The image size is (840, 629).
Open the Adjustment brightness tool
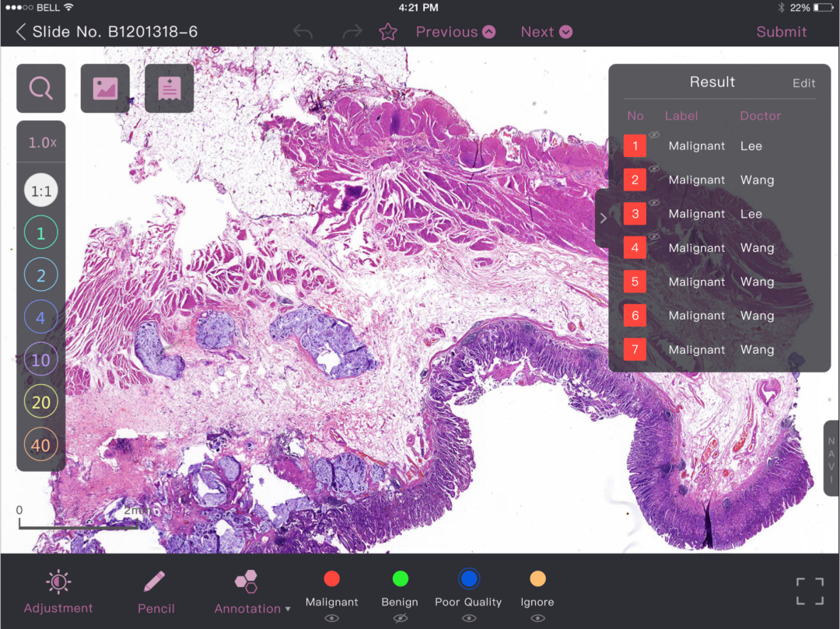[58, 591]
